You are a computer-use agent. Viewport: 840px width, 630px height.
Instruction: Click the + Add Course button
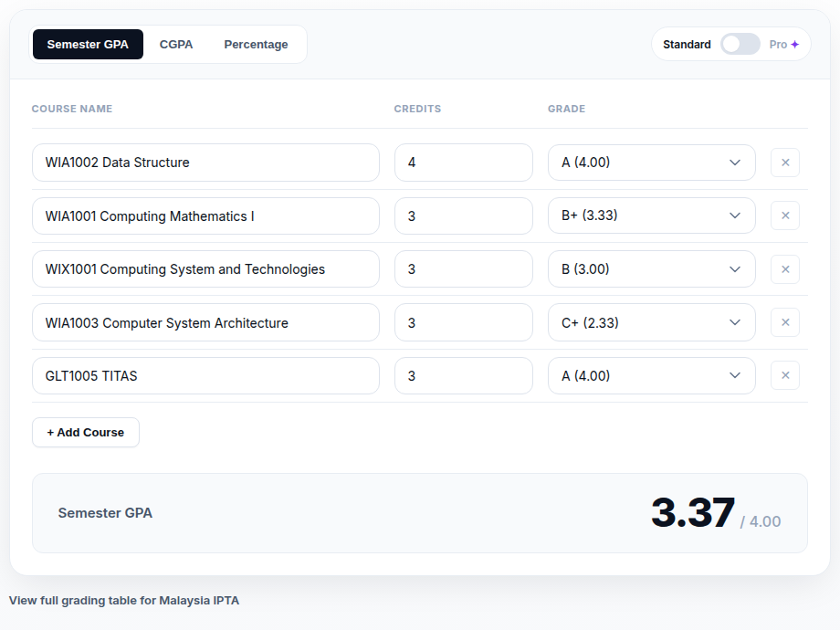[x=86, y=432]
